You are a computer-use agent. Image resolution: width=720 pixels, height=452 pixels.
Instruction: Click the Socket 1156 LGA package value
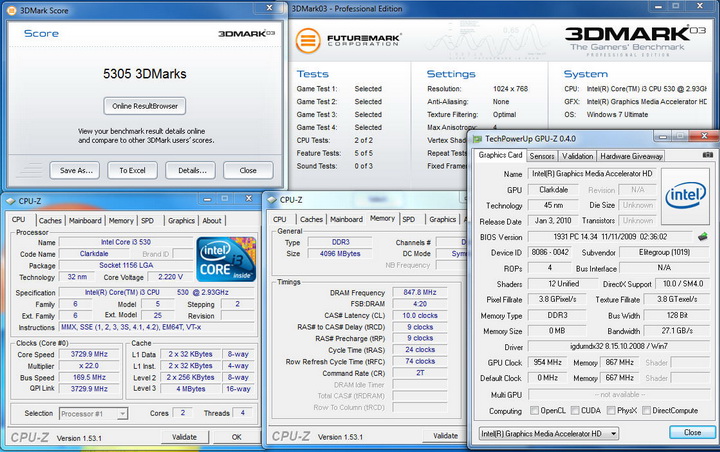click(x=126, y=265)
